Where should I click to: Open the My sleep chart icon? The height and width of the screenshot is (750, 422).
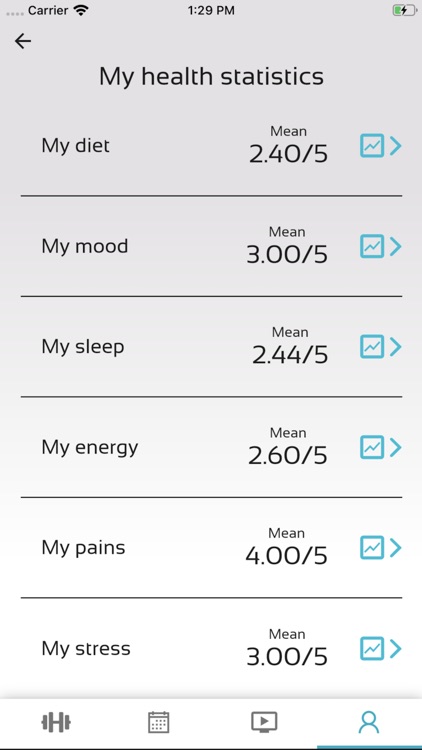372,347
